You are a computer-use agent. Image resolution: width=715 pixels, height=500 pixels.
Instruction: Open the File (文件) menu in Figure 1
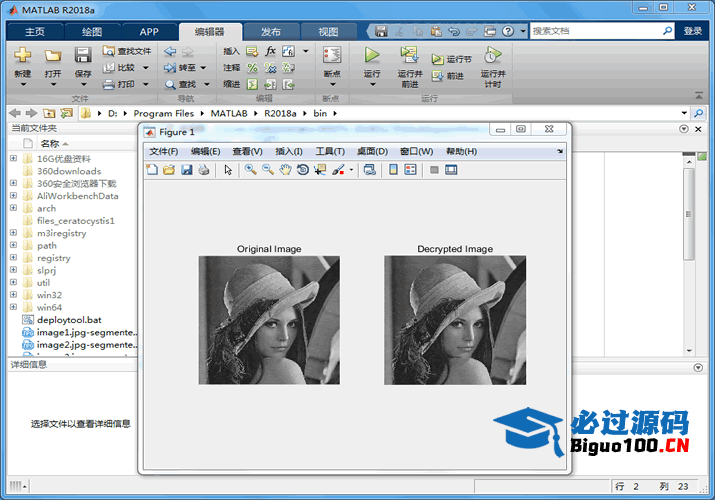pyautogui.click(x=164, y=151)
